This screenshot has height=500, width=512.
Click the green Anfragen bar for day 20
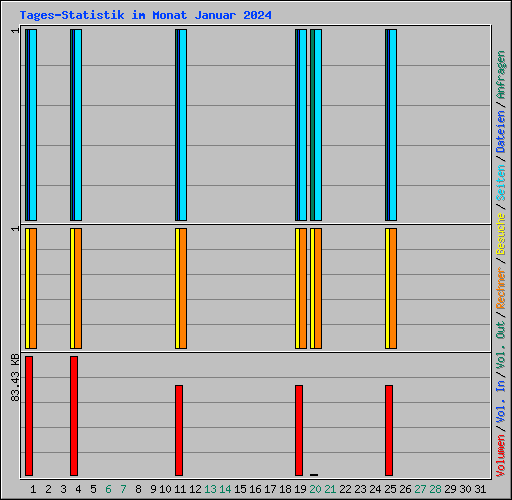312,125
